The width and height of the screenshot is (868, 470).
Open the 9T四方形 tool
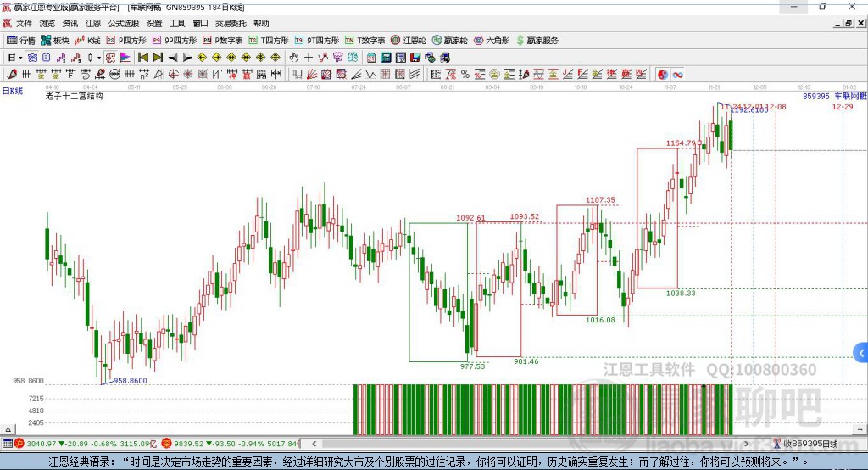317,41
